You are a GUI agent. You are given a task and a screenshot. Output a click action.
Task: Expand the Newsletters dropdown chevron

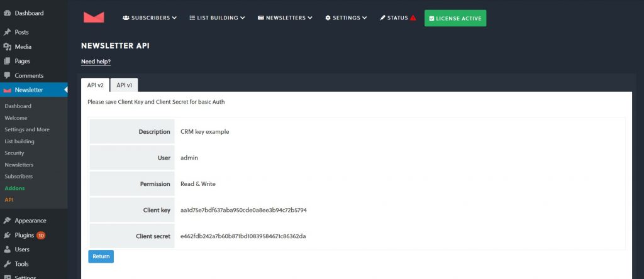click(310, 18)
